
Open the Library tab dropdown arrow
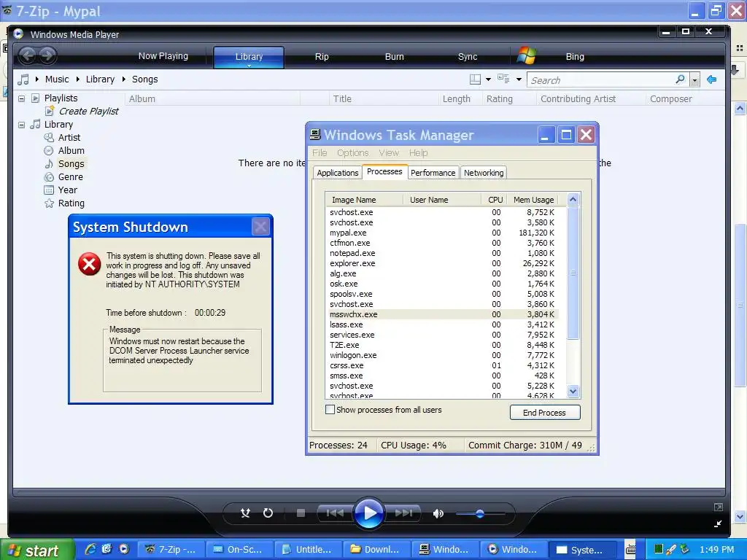pos(249,66)
